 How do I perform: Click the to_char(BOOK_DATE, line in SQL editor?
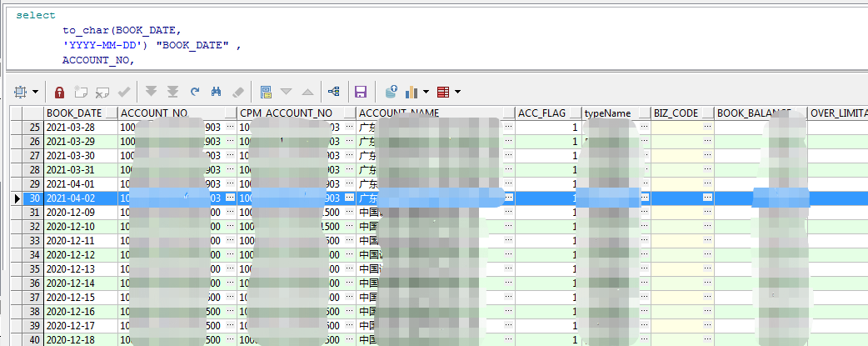pos(122,31)
